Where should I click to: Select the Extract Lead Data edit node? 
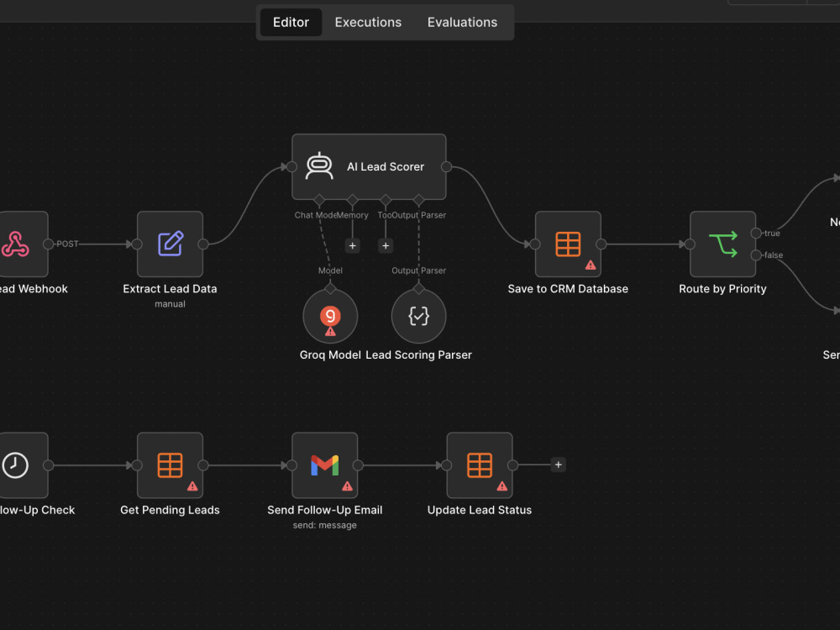pyautogui.click(x=170, y=244)
